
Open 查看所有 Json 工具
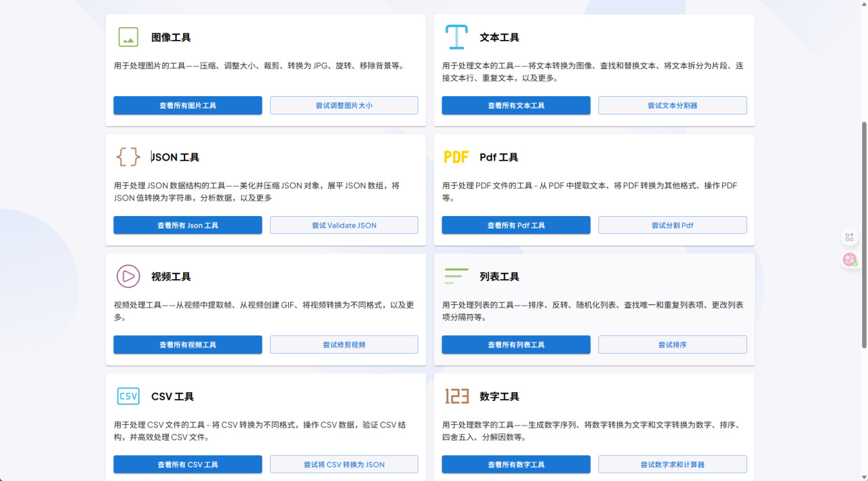coord(188,225)
